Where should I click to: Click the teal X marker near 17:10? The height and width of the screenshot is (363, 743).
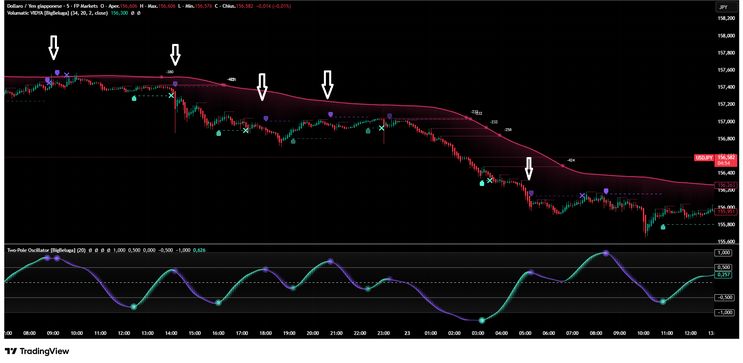245,130
